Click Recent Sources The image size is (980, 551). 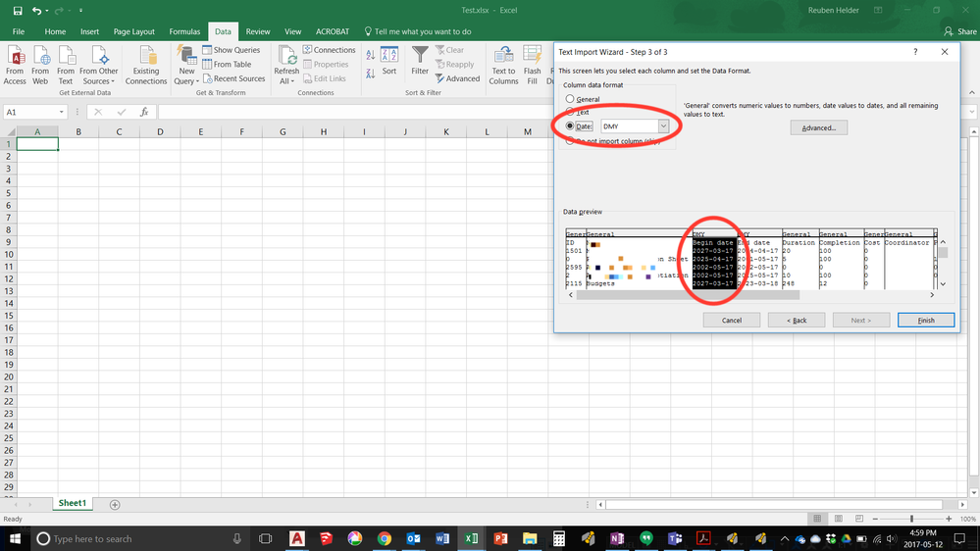pos(233,78)
